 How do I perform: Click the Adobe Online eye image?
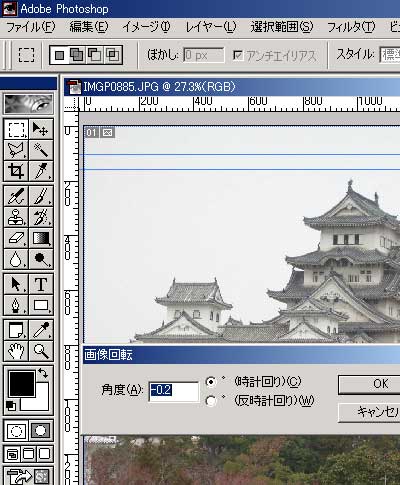point(28,104)
